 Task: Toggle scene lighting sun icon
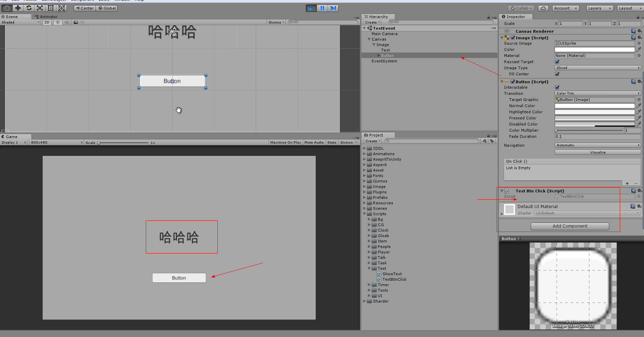point(58,22)
